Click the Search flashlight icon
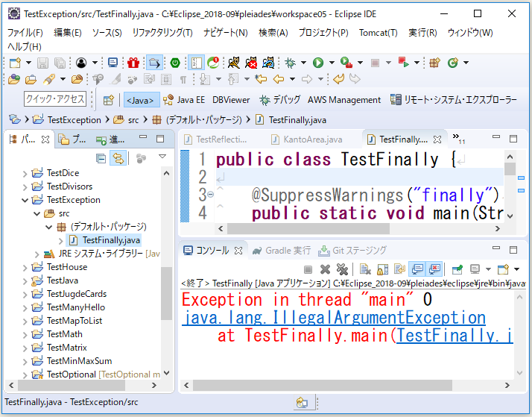The height and width of the screenshot is (417, 532). (x=49, y=80)
